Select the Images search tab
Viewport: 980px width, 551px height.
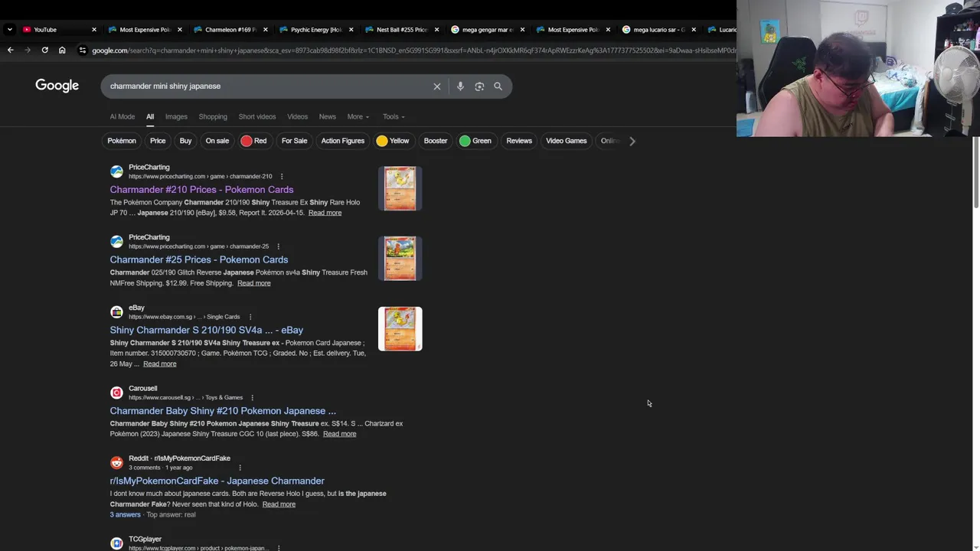(176, 116)
